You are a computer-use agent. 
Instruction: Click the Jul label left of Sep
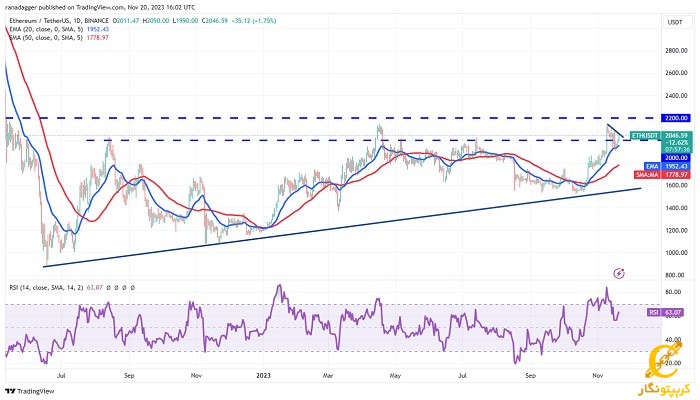[x=61, y=375]
